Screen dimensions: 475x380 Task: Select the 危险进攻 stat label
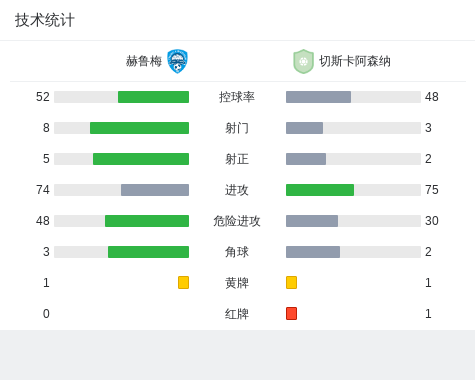237,221
